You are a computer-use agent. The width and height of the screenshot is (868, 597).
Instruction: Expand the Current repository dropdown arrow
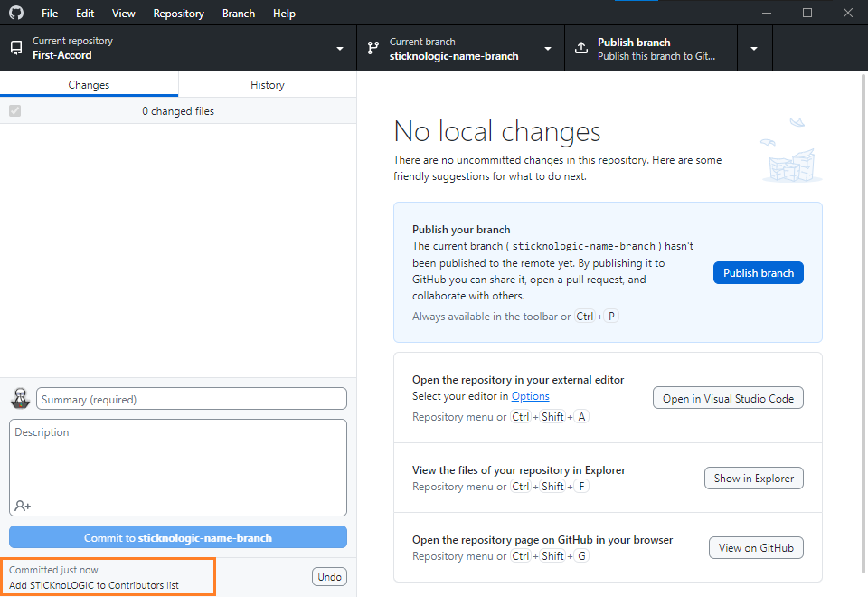340,49
